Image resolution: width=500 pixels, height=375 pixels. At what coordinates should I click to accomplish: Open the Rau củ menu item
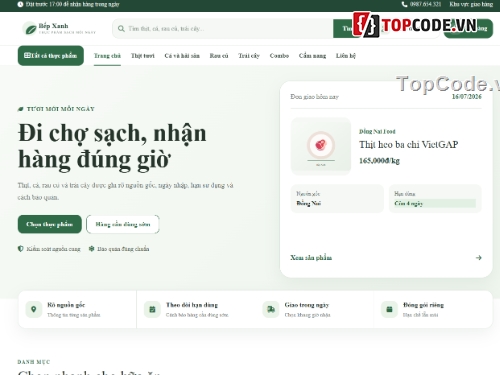pos(219,56)
